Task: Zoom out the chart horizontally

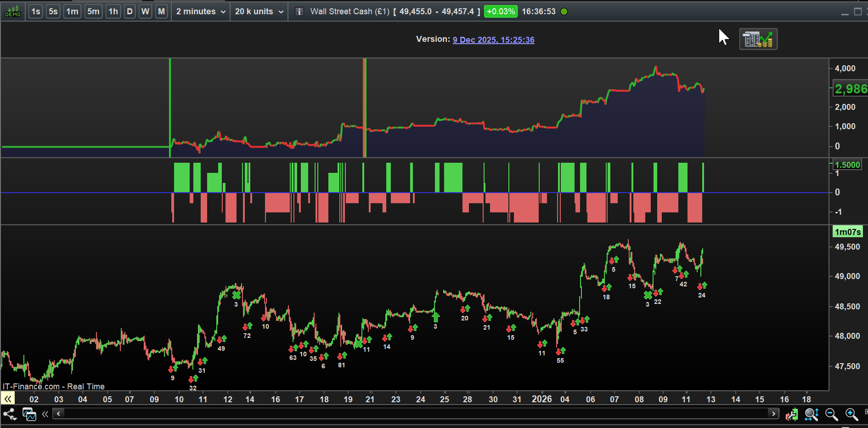Action: pyautogui.click(x=831, y=415)
